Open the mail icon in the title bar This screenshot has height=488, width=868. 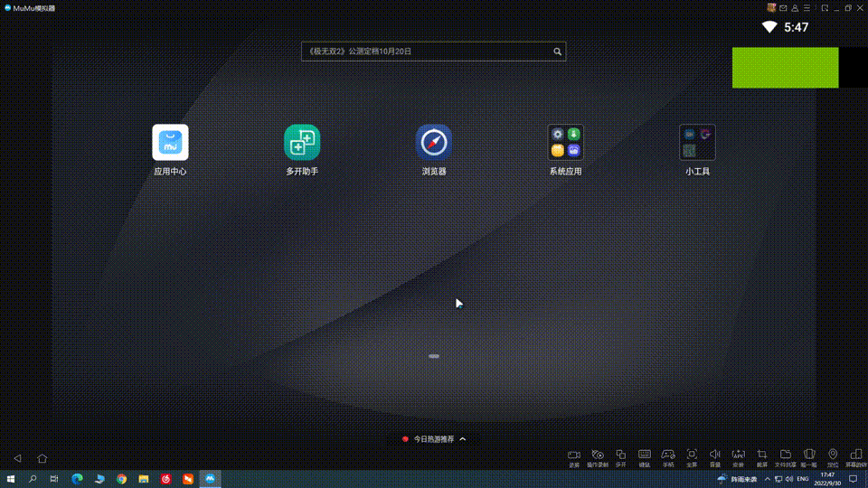(x=783, y=8)
